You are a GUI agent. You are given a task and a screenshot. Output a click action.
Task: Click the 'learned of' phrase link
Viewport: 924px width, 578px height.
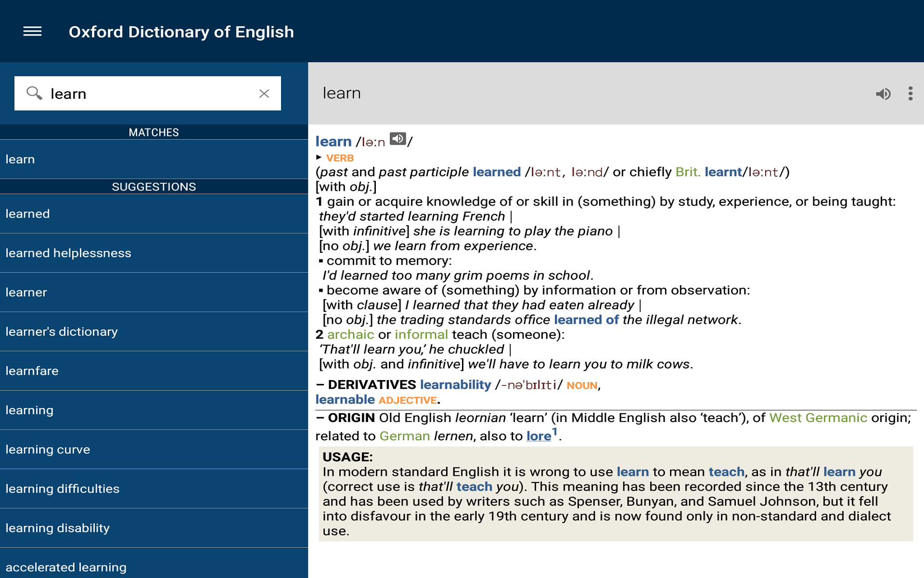click(x=586, y=320)
